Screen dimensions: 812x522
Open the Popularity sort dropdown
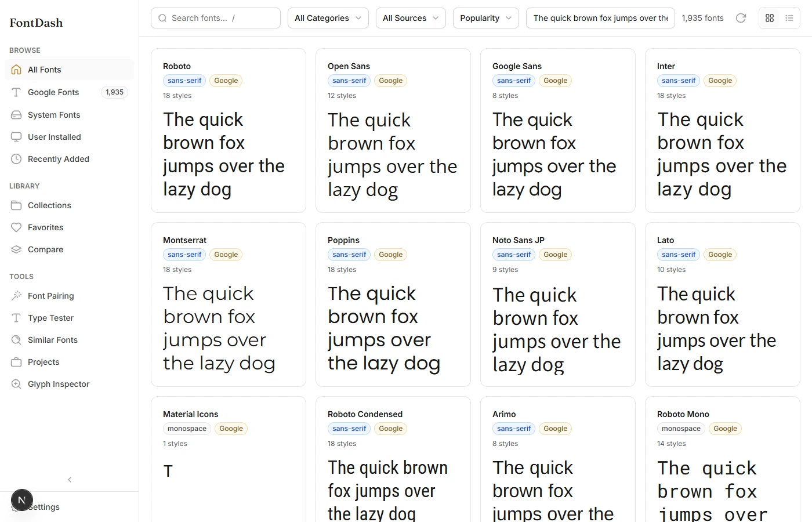click(485, 18)
